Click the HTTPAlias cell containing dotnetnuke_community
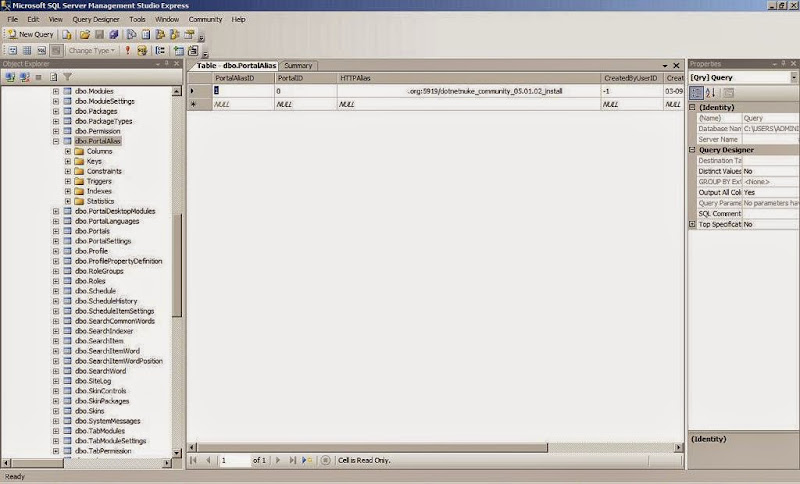The width and height of the screenshot is (800, 484). click(468, 91)
